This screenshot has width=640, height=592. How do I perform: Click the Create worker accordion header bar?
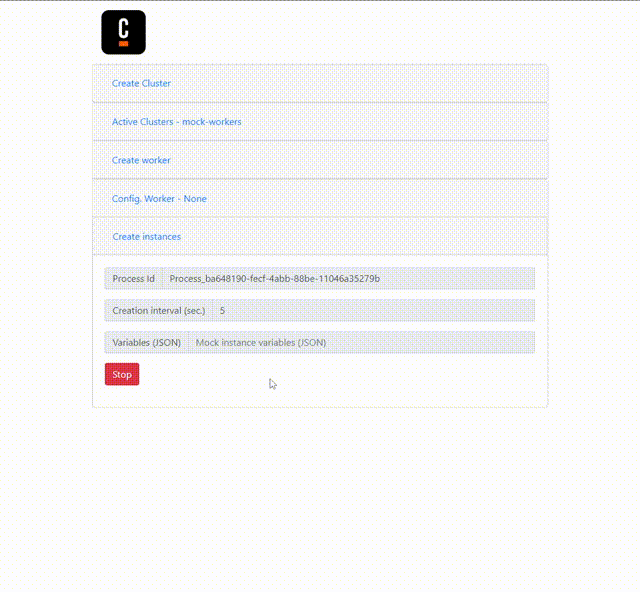pyautogui.click(x=320, y=160)
